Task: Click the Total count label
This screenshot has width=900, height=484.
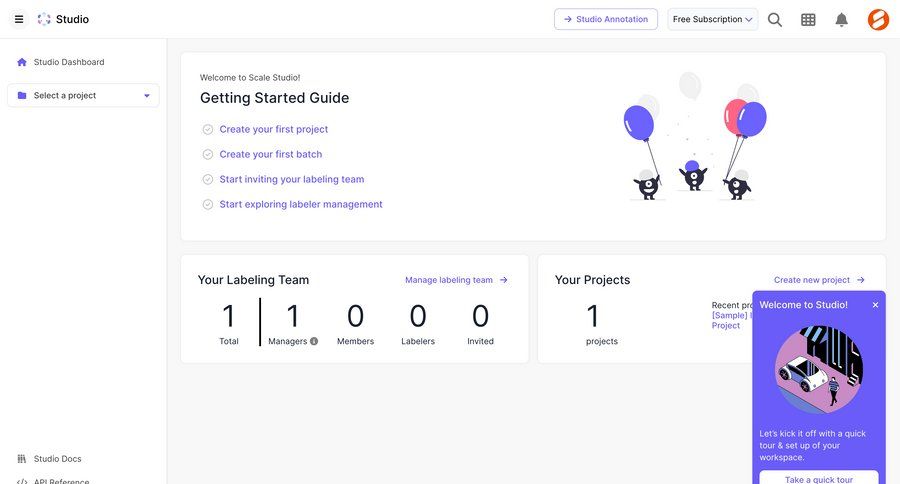Action: pyautogui.click(x=228, y=341)
